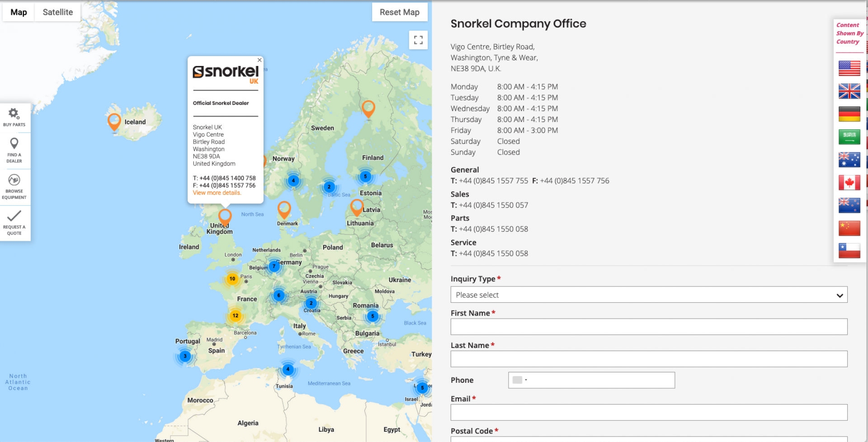The height and width of the screenshot is (442, 868).
Task: Select the United States flag
Action: pos(849,68)
